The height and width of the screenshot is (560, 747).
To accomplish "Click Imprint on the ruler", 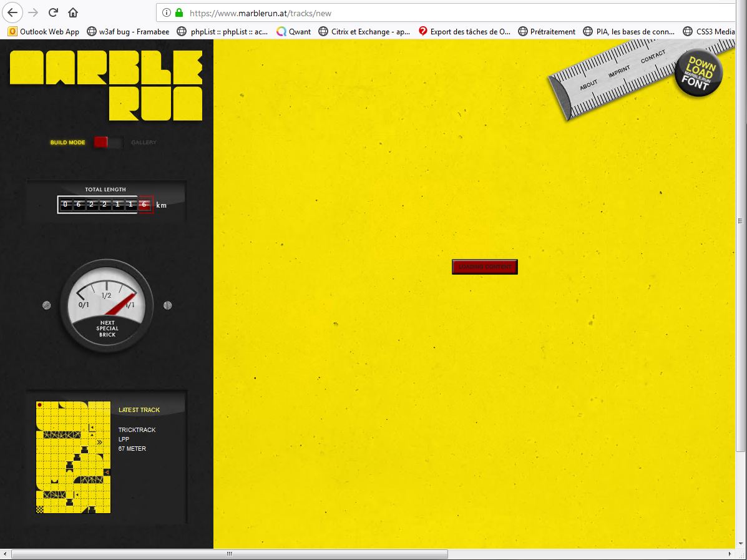I will [x=619, y=71].
